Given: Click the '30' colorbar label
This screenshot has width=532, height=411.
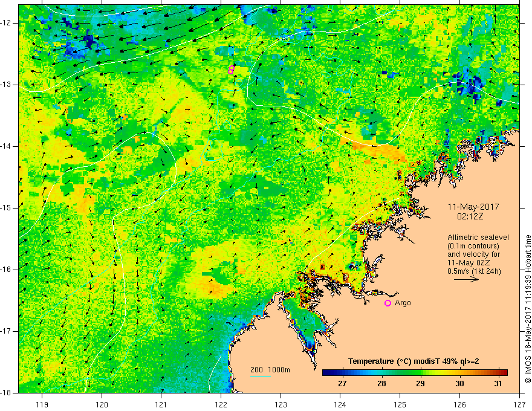Looking at the screenshot, I should coord(459,384).
